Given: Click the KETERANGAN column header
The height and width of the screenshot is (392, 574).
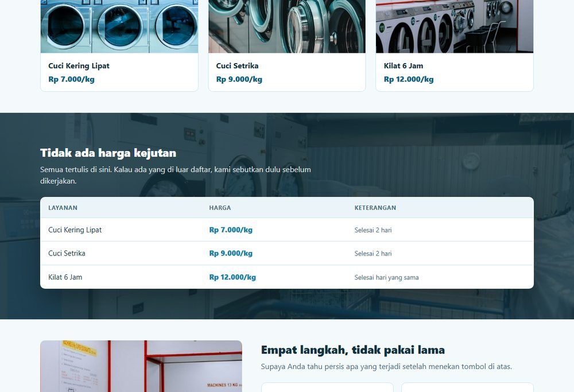Looking at the screenshot, I should click(375, 208).
